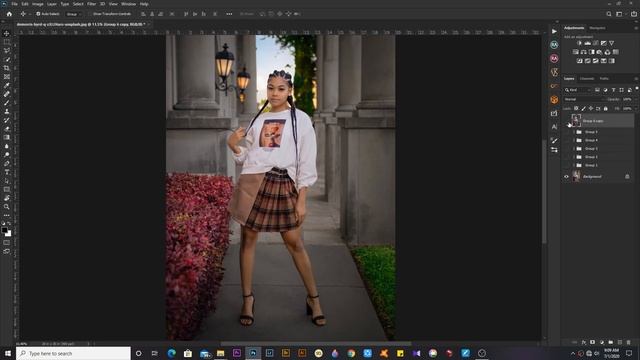Toggle the Auto-Select checkbox
The width and height of the screenshot is (640, 360).
point(38,14)
